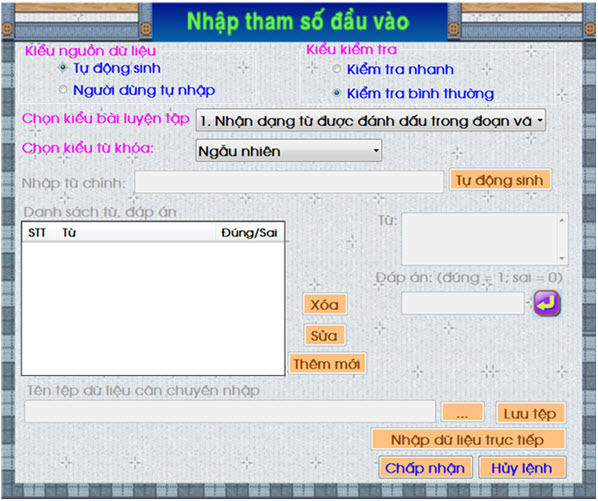Open file browser with the "..." button
Image resolution: width=598 pixels, height=501 pixels.
[463, 413]
